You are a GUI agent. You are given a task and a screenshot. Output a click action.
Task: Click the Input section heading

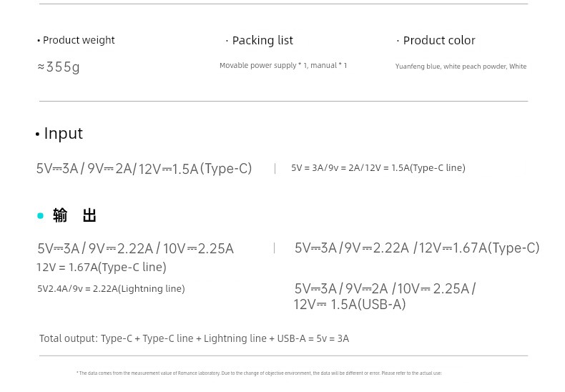click(59, 133)
